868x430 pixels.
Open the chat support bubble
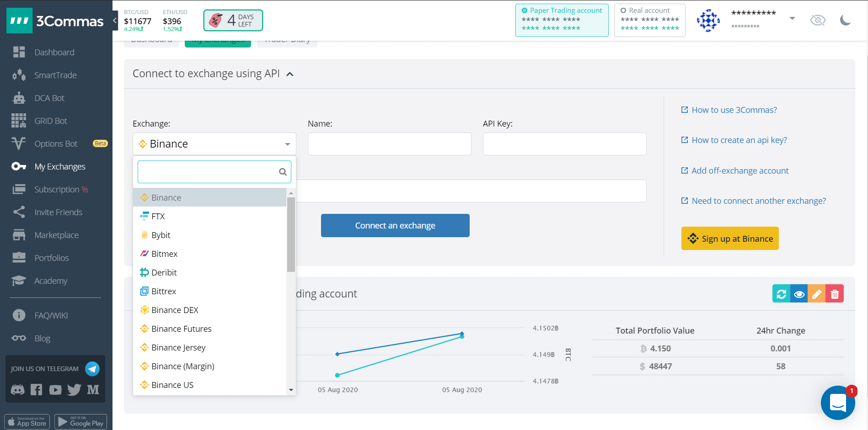click(x=837, y=403)
